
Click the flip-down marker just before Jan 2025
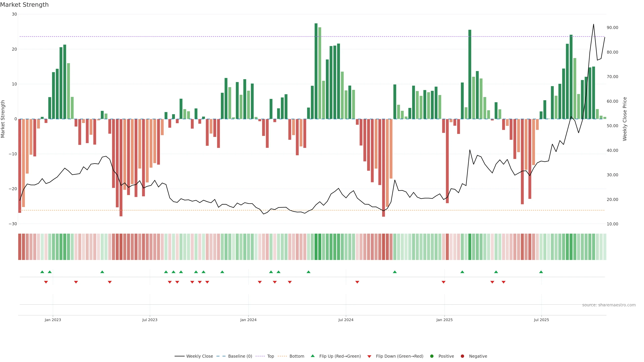point(443,282)
